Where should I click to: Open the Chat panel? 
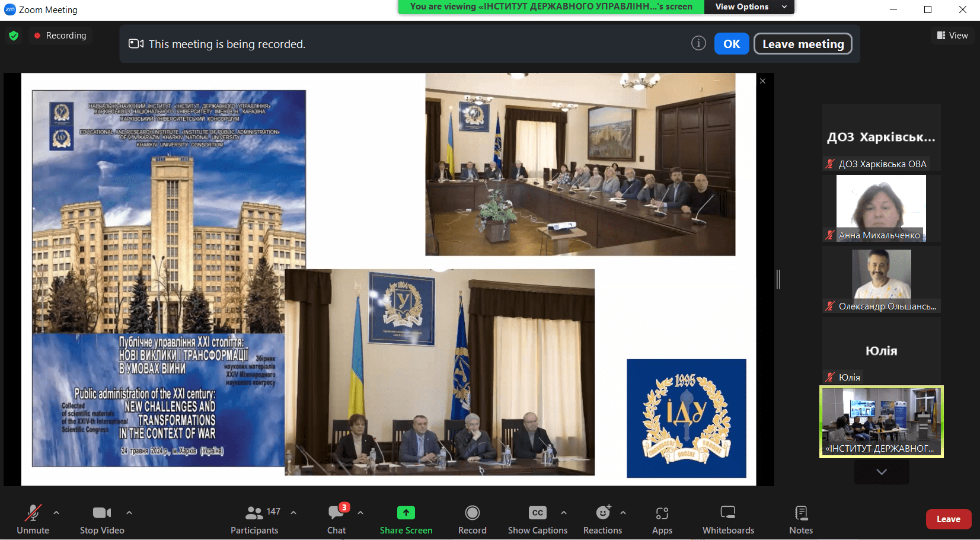pos(336,519)
